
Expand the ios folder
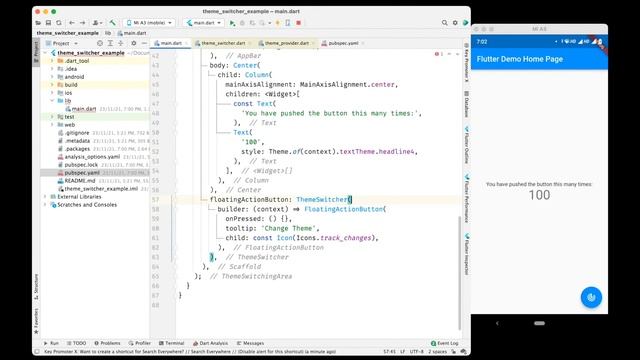(x=52, y=93)
